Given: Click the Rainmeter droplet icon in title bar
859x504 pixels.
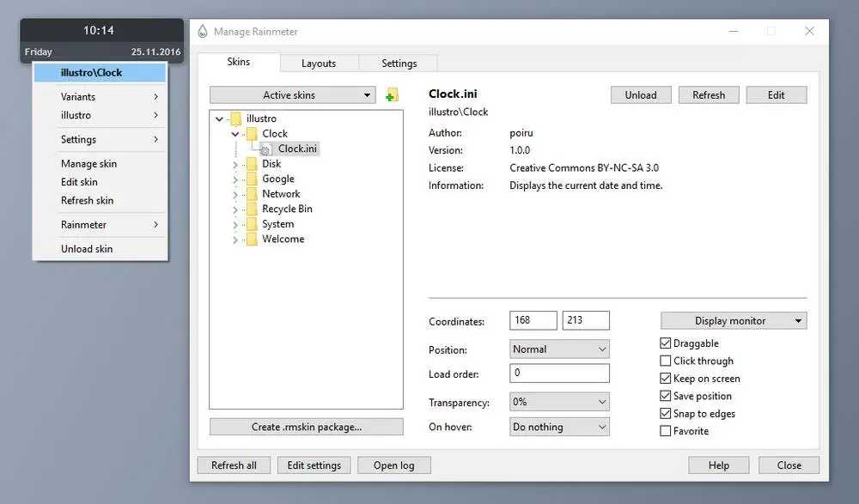Looking at the screenshot, I should [203, 31].
